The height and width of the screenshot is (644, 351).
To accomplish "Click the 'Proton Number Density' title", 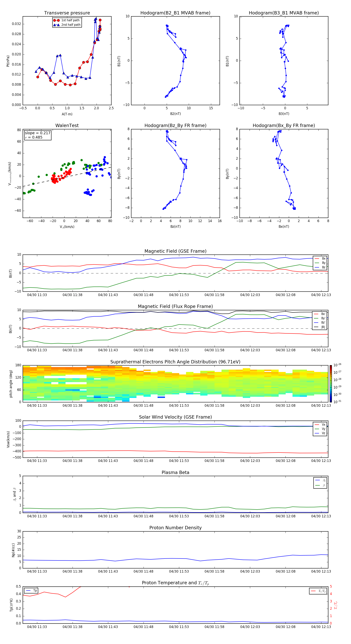I will click(175, 528).
